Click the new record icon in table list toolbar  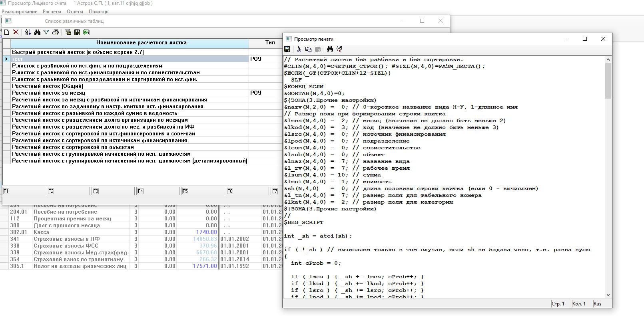tap(7, 32)
